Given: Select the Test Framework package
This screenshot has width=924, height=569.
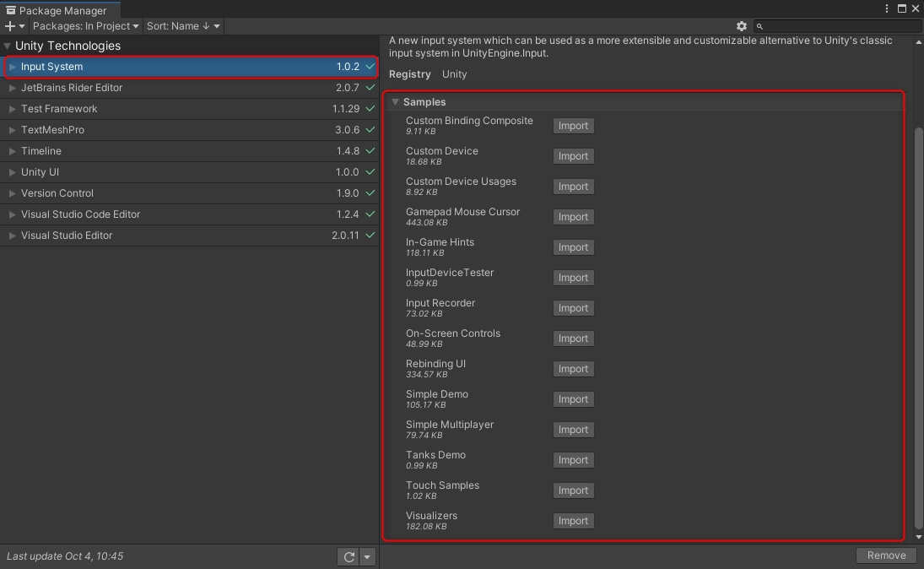Looking at the screenshot, I should [190, 109].
